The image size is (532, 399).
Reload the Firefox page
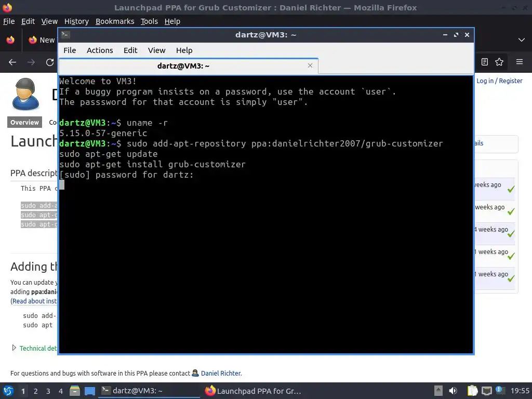point(50,62)
